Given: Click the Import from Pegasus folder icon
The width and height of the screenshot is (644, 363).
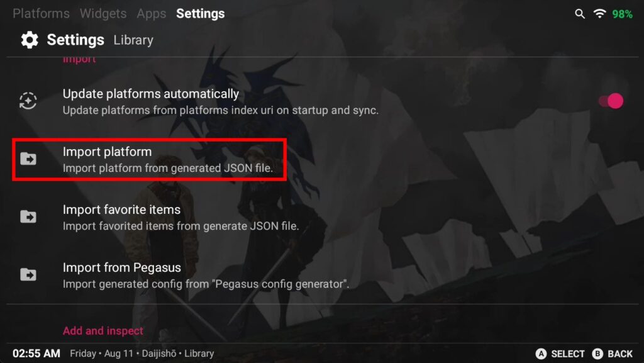Looking at the screenshot, I should (x=28, y=274).
